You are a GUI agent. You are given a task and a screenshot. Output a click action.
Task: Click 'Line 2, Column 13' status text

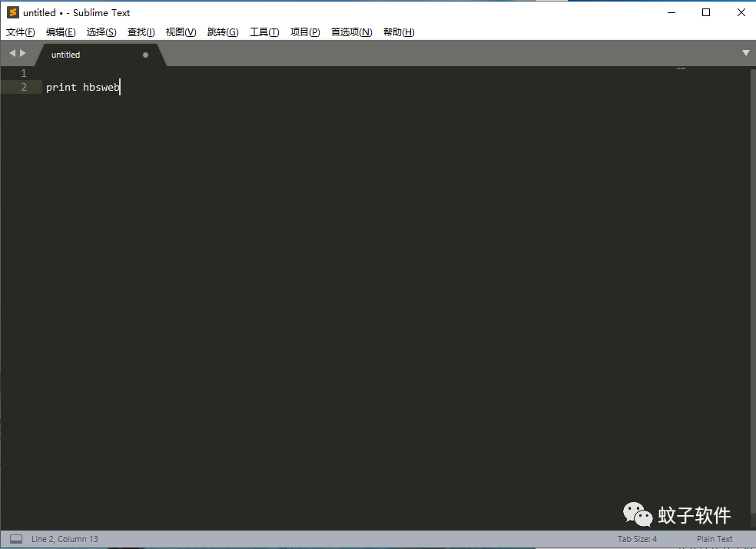(65, 539)
